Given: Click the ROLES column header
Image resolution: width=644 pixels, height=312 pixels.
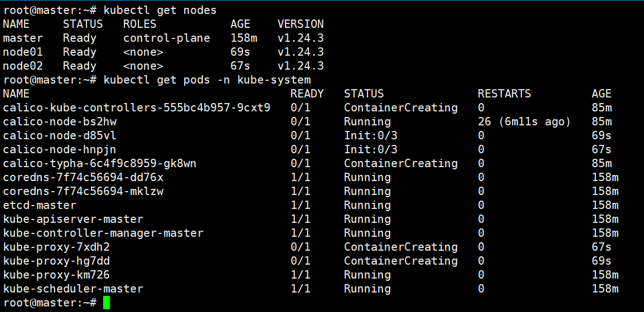Looking at the screenshot, I should pyautogui.click(x=140, y=24).
